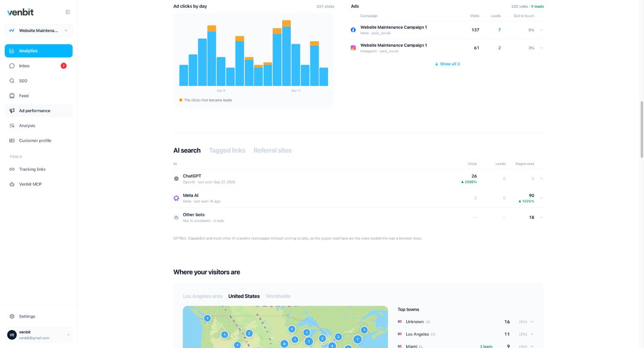The height and width of the screenshot is (348, 644).
Task: Open the Website Maintenance site selector dropdown
Action: tap(39, 30)
